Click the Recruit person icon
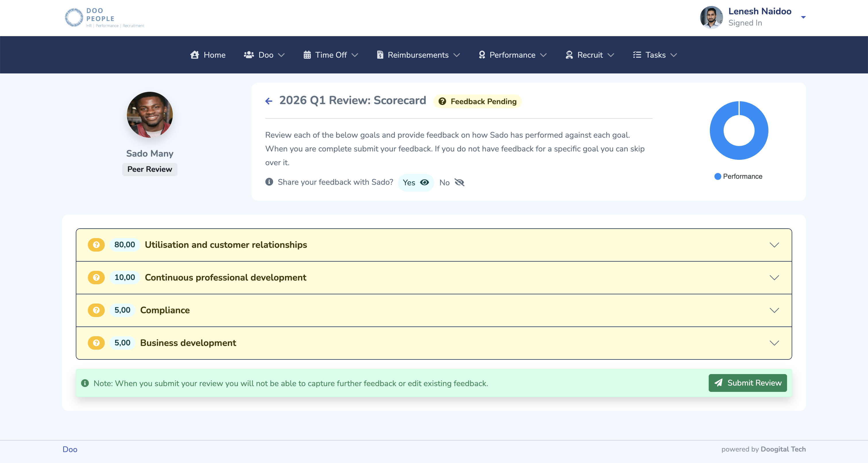The image size is (868, 463). 569,55
